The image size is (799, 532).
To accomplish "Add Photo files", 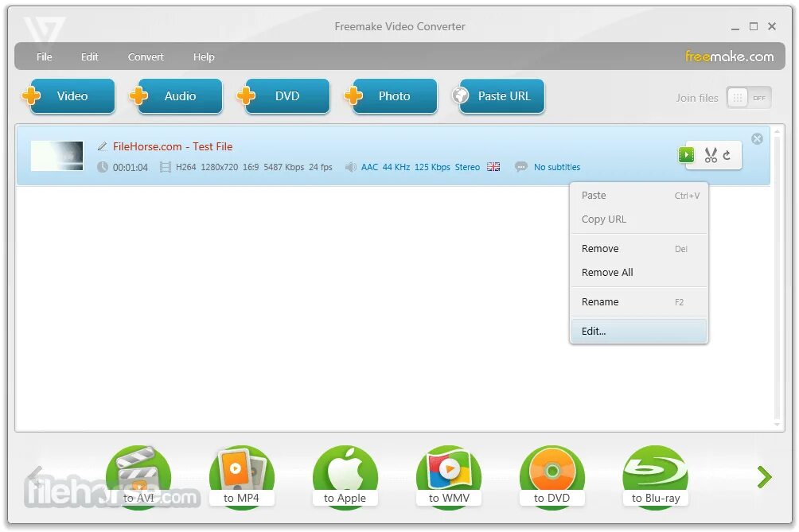I will pyautogui.click(x=392, y=95).
